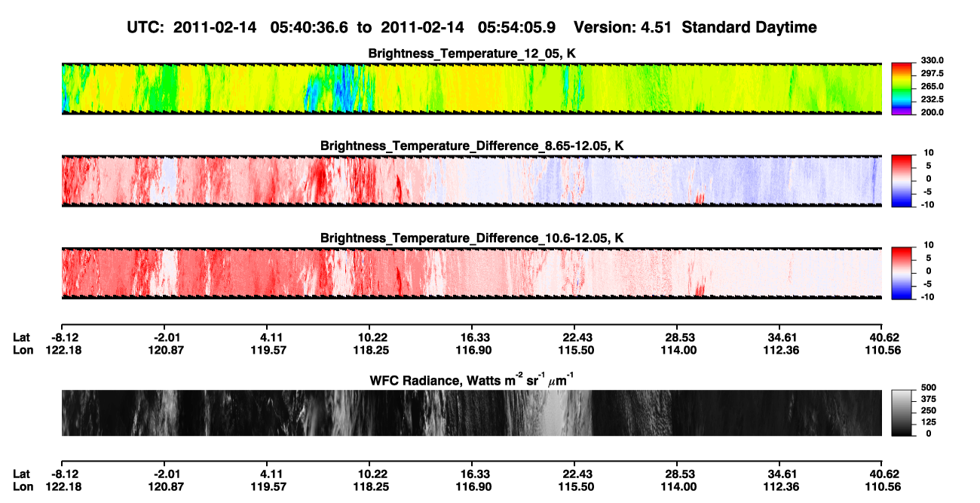Click latitude 16.33 on the axis above WFC panel
Screen dimensions: 980x503
click(472, 338)
